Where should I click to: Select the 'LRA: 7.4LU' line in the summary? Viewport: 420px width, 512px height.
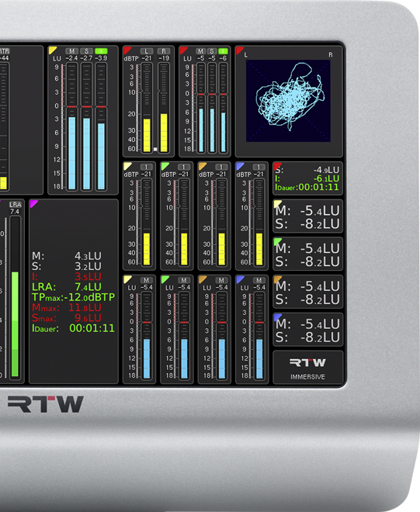[x=67, y=287]
